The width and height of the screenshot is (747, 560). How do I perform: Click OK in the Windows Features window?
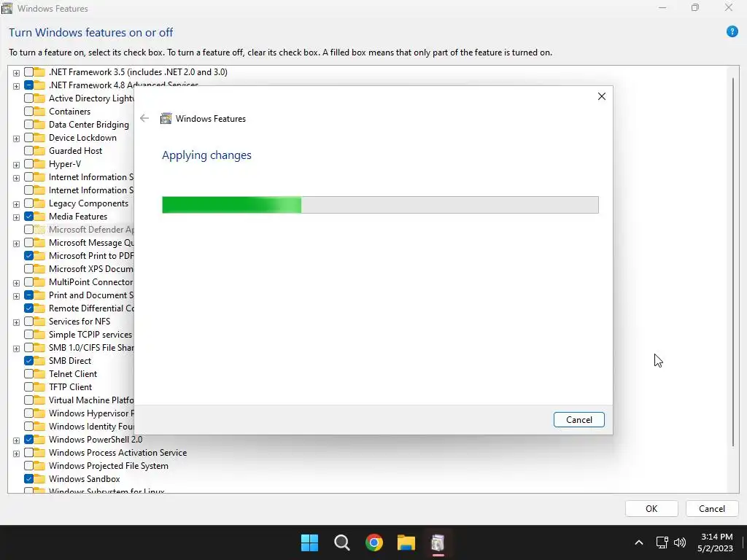pyautogui.click(x=651, y=508)
